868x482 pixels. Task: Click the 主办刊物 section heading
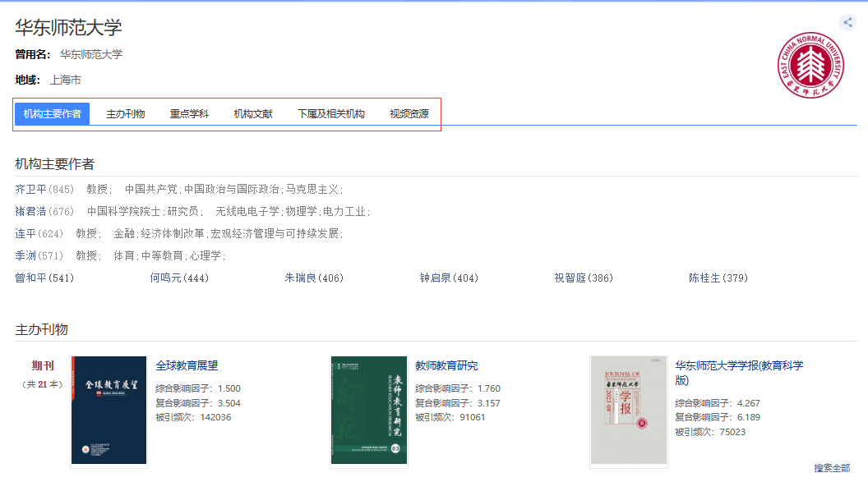(x=42, y=329)
